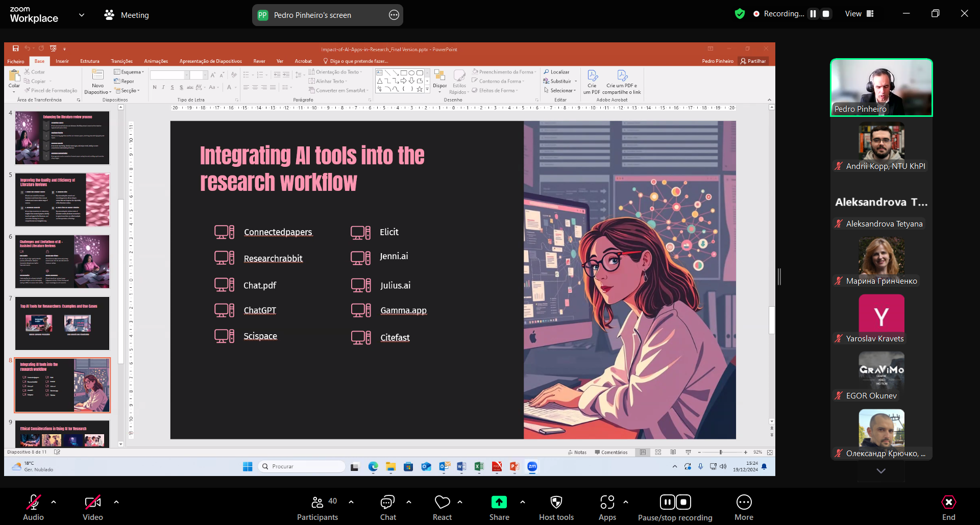The width and height of the screenshot is (980, 525).
Task: Open the More options ellipsis
Action: click(x=744, y=508)
